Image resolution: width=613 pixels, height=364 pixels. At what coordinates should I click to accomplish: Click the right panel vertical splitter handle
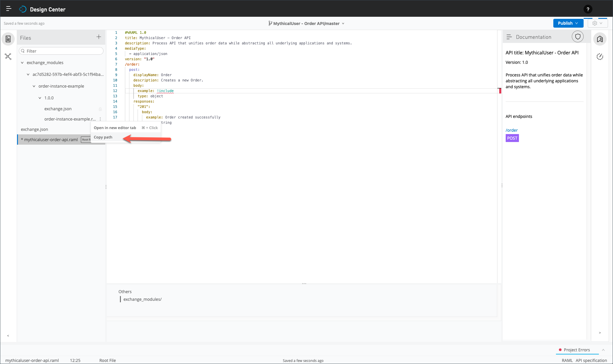pos(502,185)
